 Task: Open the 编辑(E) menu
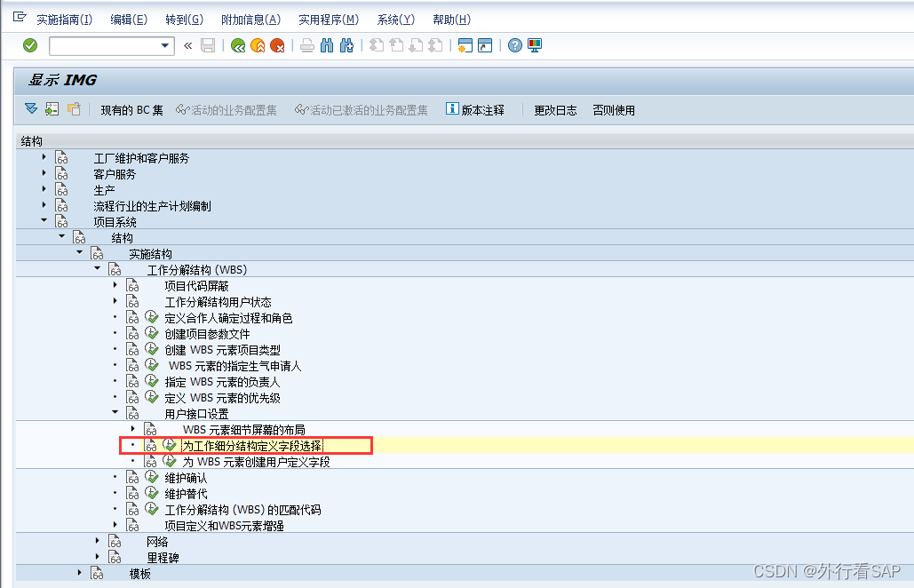129,20
